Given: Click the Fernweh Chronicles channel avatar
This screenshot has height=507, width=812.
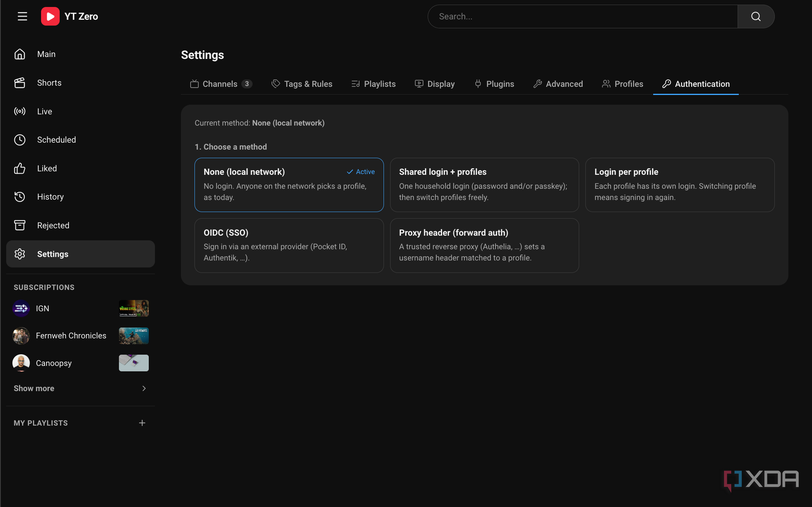Looking at the screenshot, I should pos(21,336).
